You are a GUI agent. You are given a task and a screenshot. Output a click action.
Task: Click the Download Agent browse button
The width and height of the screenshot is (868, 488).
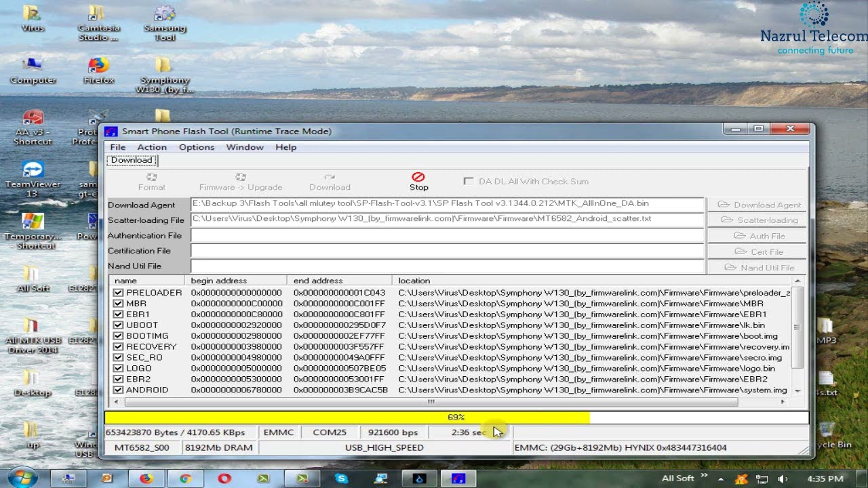pos(757,205)
